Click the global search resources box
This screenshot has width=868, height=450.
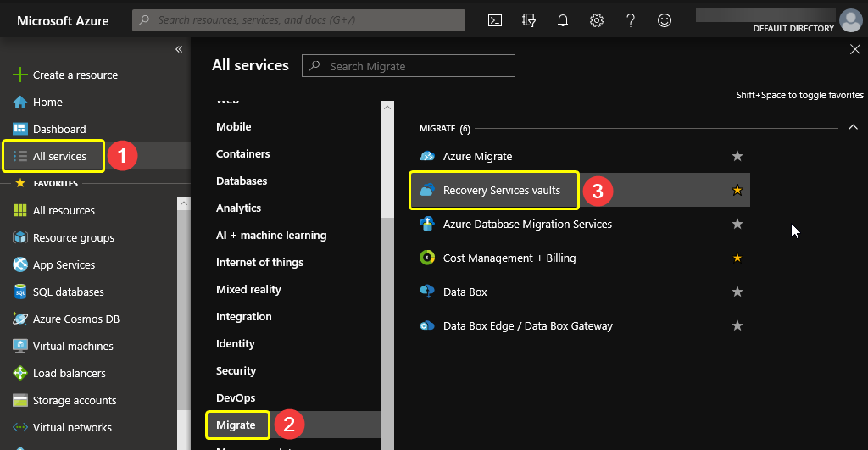tap(299, 20)
